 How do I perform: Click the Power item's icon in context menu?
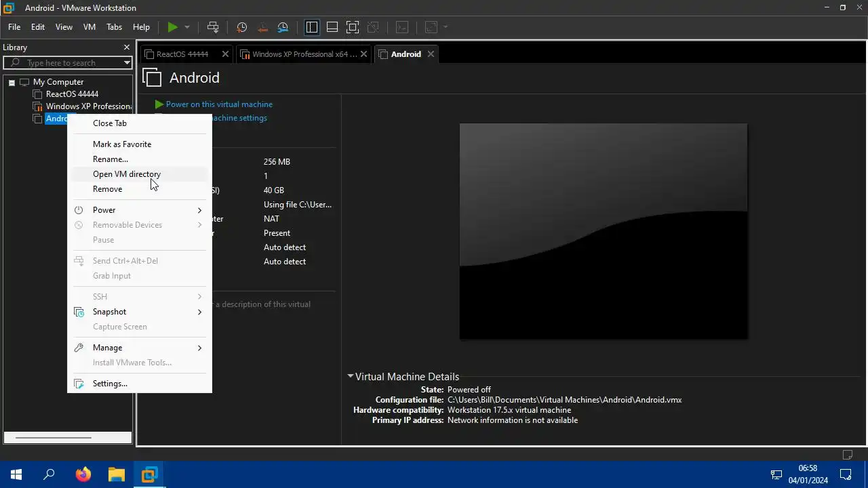pyautogui.click(x=79, y=210)
